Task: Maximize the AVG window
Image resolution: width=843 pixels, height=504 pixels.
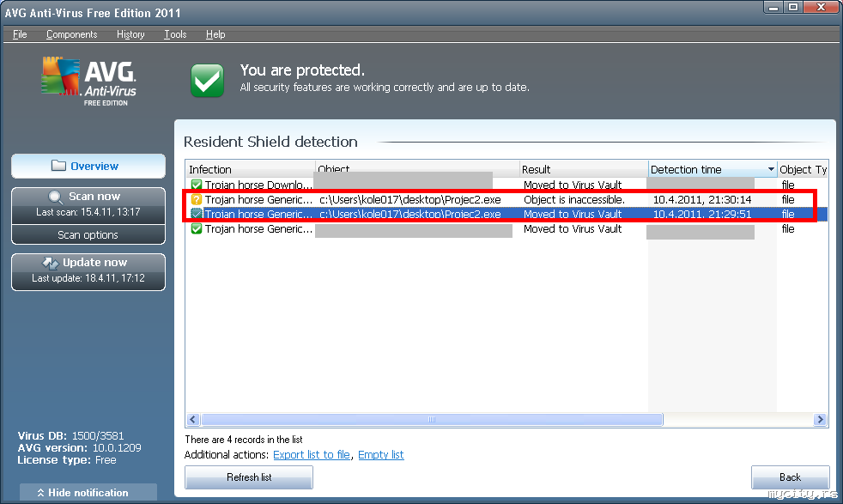Action: click(x=793, y=7)
